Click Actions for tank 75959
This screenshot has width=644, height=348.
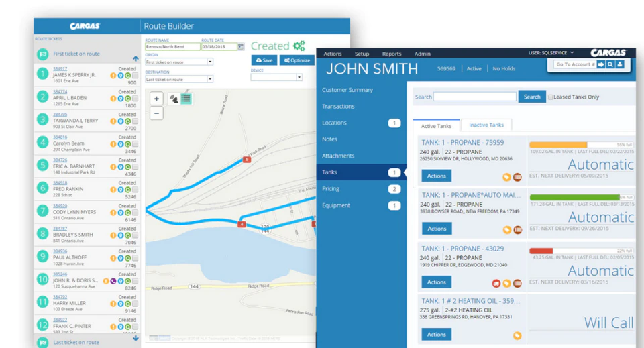point(436,176)
